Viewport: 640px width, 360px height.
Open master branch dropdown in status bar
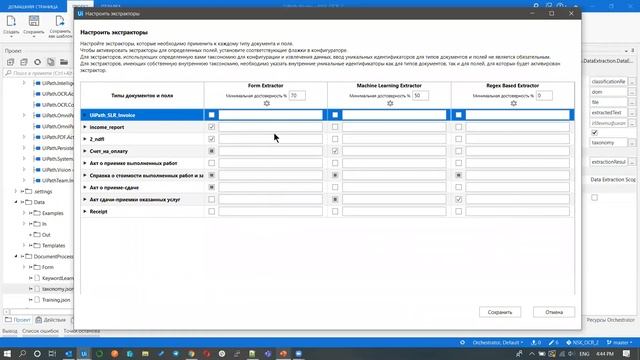[619, 342]
